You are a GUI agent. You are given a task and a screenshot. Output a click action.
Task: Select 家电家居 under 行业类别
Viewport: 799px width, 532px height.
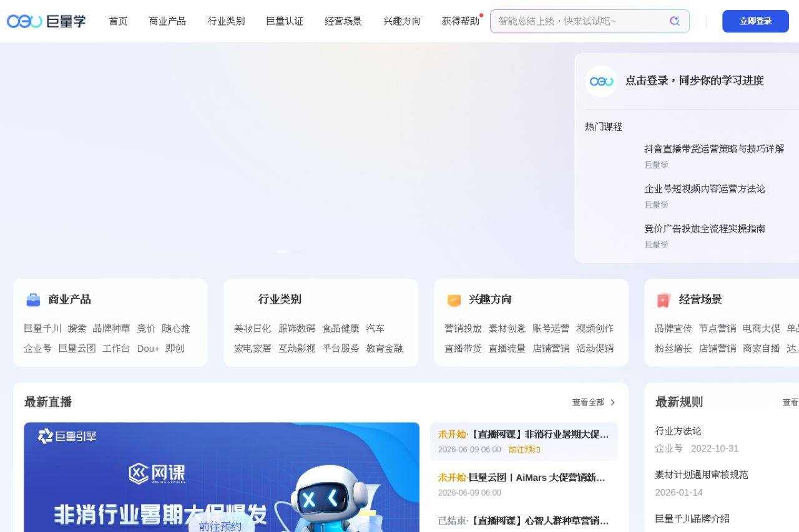tap(253, 349)
